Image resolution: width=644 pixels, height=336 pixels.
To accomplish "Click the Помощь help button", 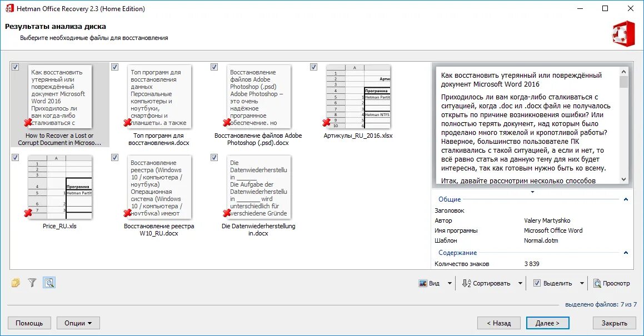I will coord(29,323).
